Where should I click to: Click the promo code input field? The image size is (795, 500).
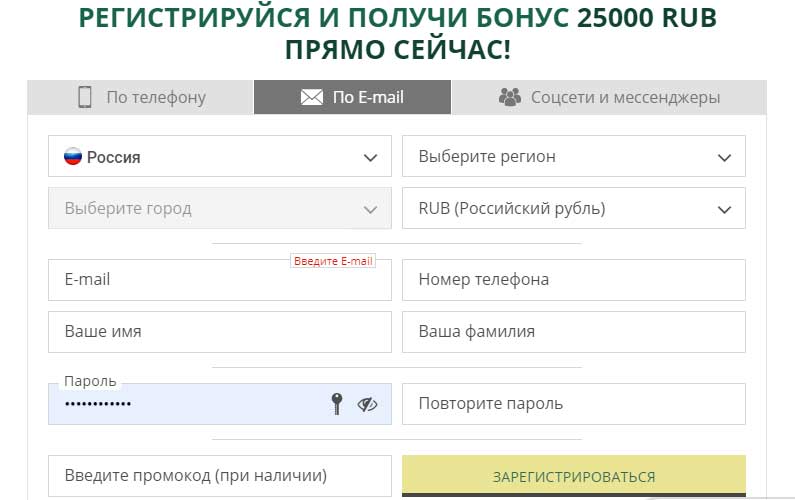click(x=220, y=476)
